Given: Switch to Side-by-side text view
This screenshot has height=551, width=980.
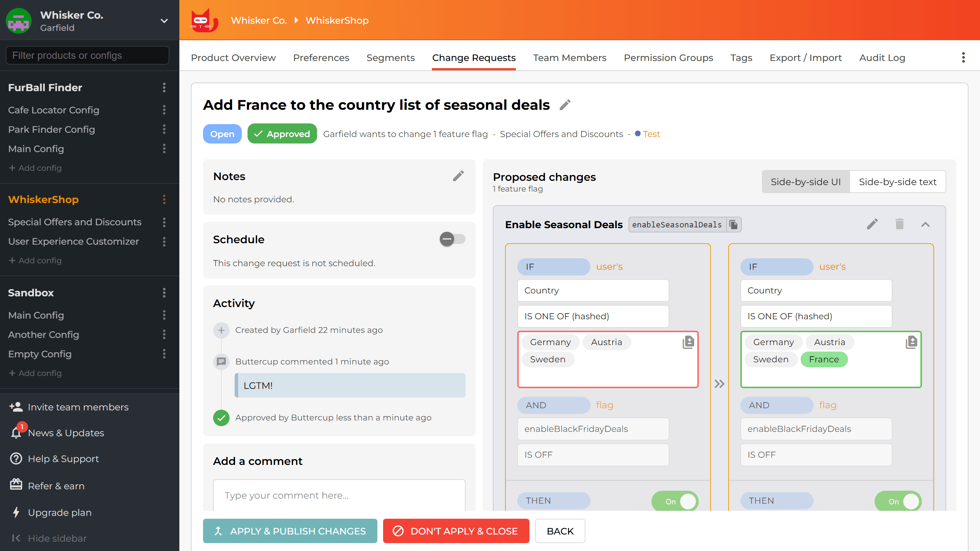Looking at the screenshot, I should [897, 182].
